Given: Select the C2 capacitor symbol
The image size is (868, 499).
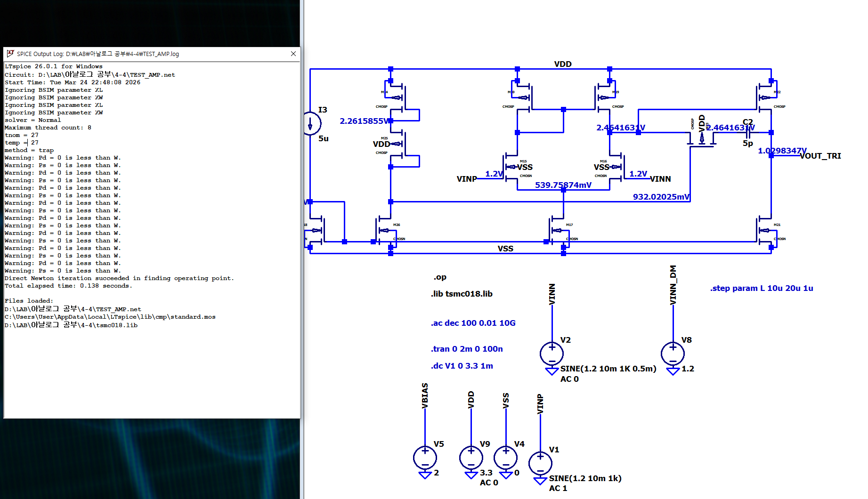Looking at the screenshot, I should pos(748,133).
